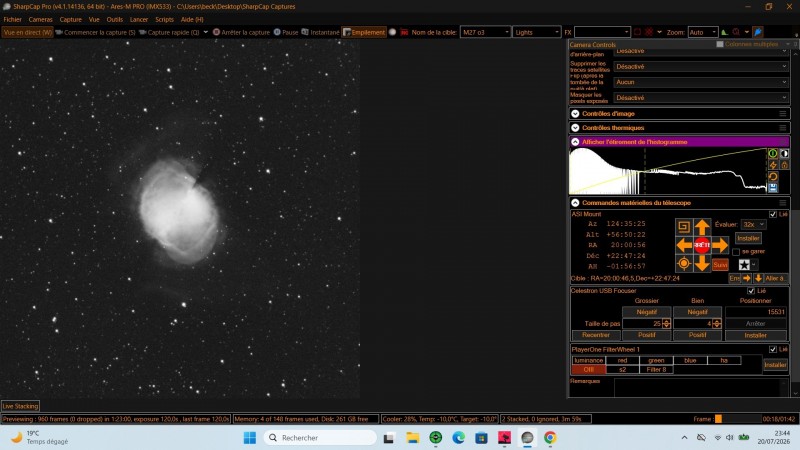The height and width of the screenshot is (450, 800).
Task: Open the Outils menu
Action: [114, 19]
